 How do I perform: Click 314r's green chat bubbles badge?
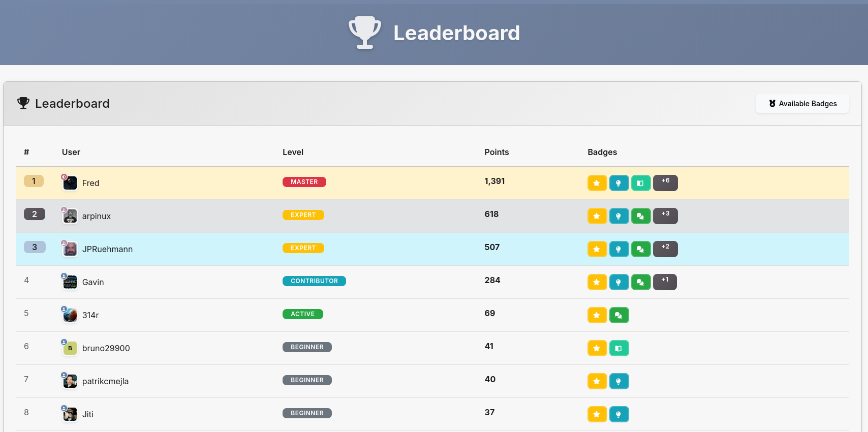(619, 315)
